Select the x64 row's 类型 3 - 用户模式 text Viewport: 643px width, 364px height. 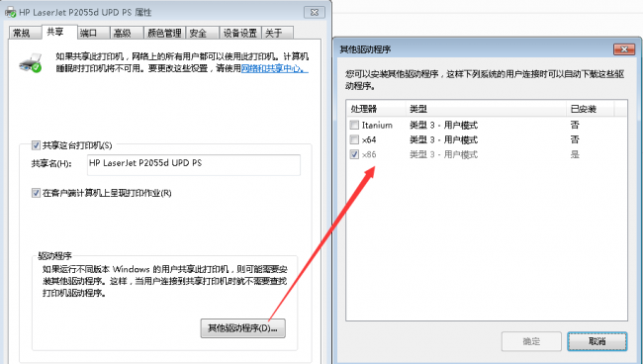(x=444, y=139)
